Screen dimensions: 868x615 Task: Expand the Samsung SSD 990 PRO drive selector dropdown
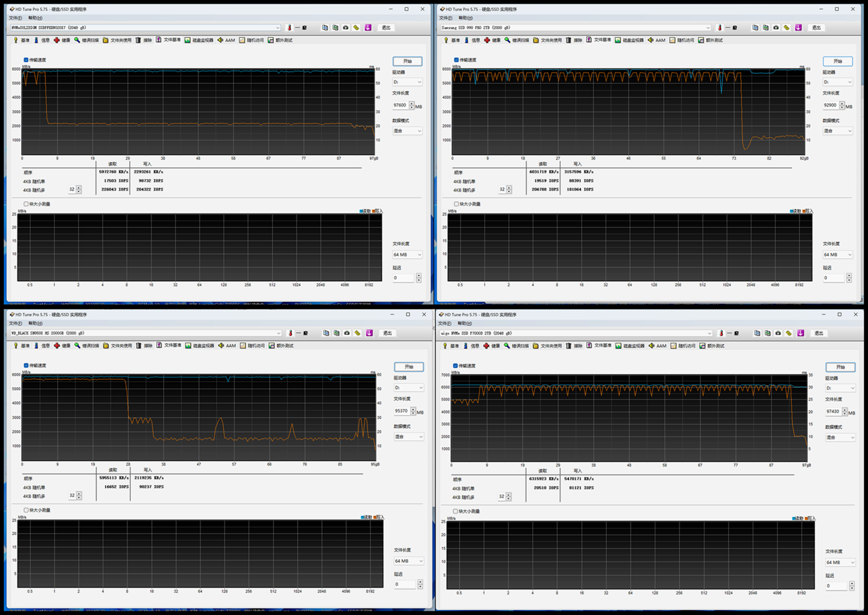(707, 28)
